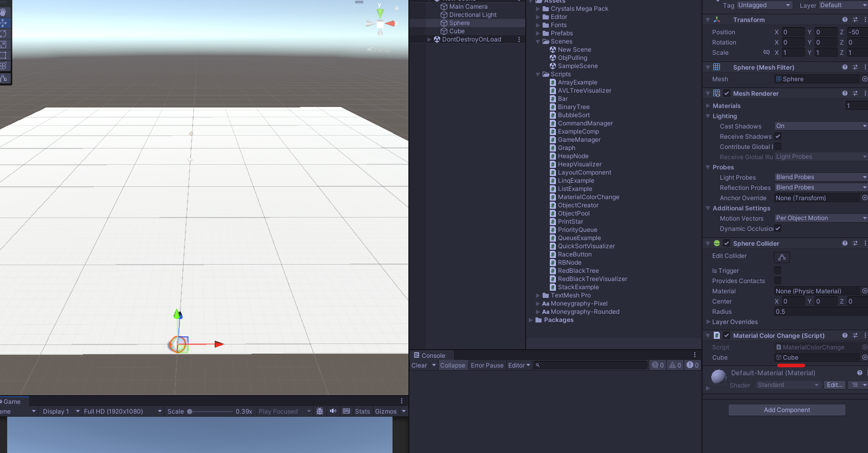This screenshot has width=868, height=453.
Task: Select the Main Camera in Hierarchy
Action: pyautogui.click(x=468, y=7)
